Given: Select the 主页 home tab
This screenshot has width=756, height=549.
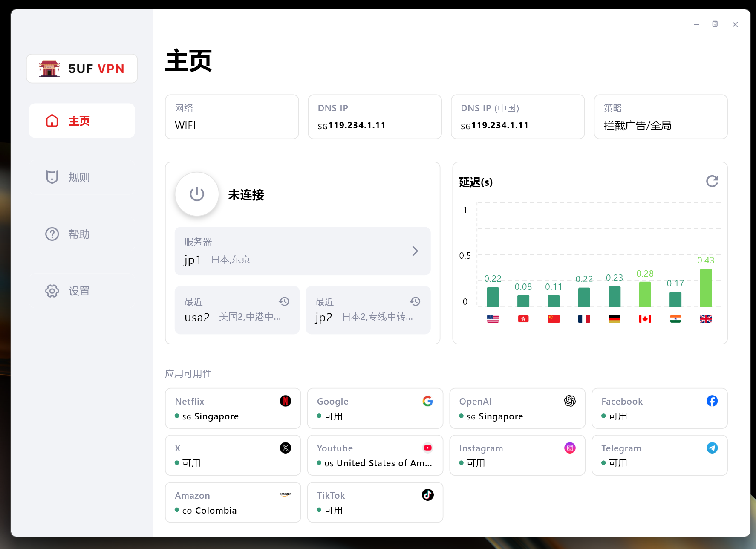Looking at the screenshot, I should point(82,121).
